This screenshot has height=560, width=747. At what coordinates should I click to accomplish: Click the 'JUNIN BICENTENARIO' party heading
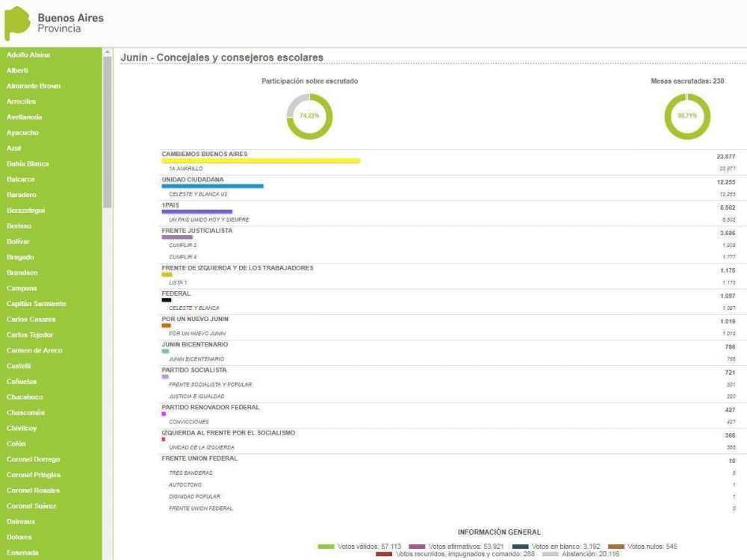coord(194,345)
